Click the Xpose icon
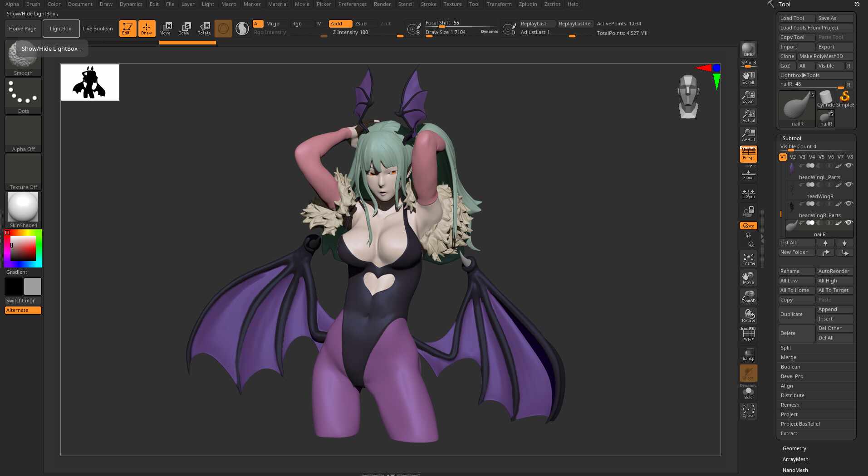The width and height of the screenshot is (868, 476). (748, 411)
